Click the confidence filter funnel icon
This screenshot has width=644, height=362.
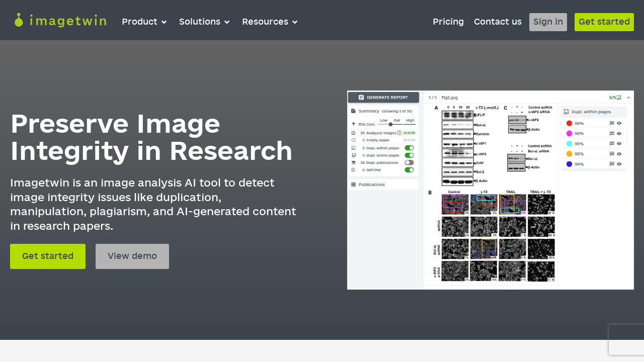coord(354,124)
